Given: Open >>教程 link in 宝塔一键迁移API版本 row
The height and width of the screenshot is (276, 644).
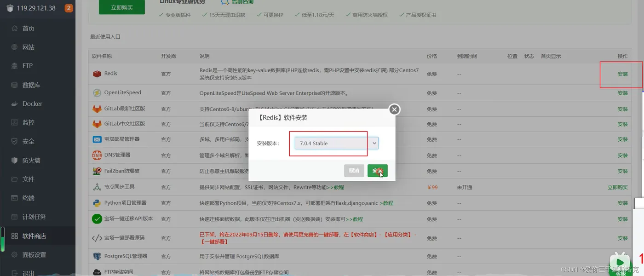Looking at the screenshot, I should click(354, 219).
